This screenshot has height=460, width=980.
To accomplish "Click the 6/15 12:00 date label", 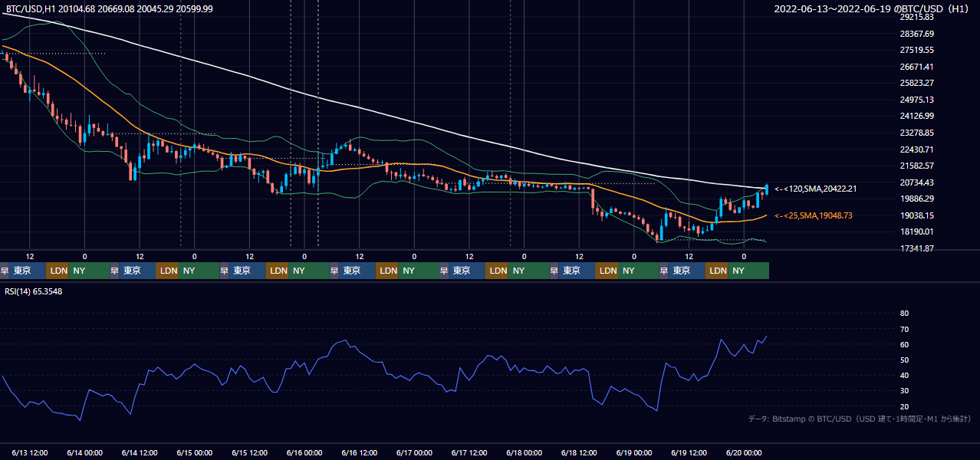I will [250, 452].
